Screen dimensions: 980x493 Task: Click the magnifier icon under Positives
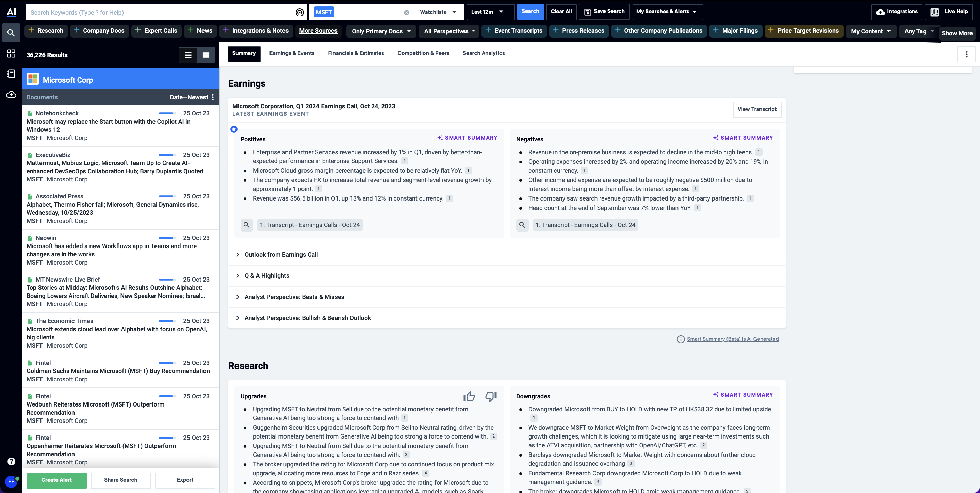246,225
